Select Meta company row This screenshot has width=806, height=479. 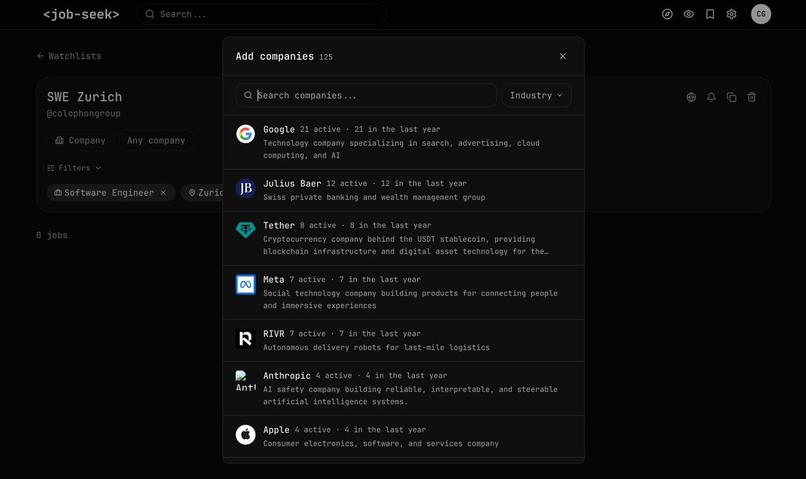coord(404,293)
